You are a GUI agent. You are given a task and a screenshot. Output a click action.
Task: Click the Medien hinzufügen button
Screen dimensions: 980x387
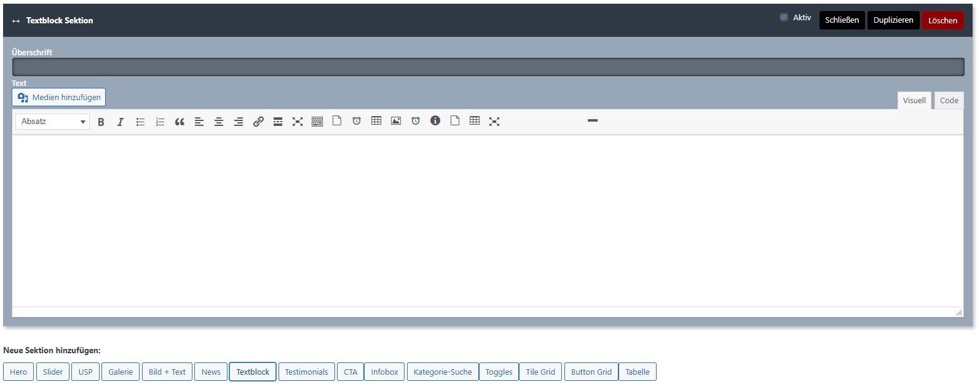pyautogui.click(x=59, y=97)
